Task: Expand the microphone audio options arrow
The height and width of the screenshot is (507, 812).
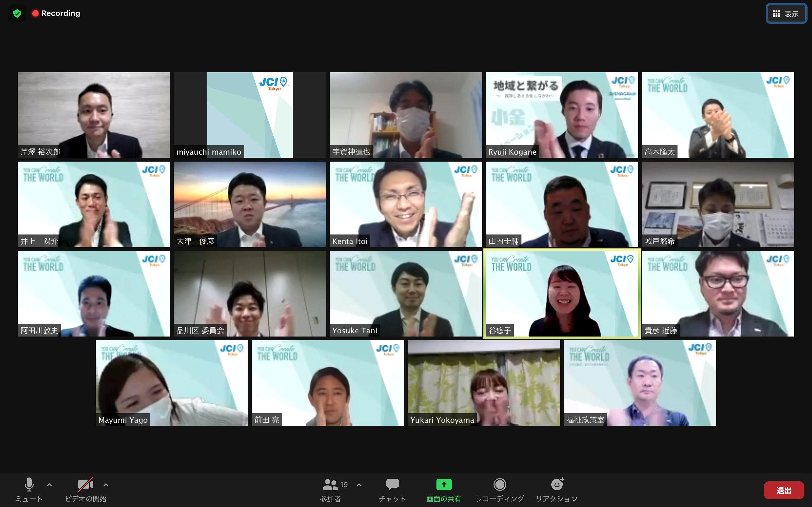Action: [x=49, y=485]
